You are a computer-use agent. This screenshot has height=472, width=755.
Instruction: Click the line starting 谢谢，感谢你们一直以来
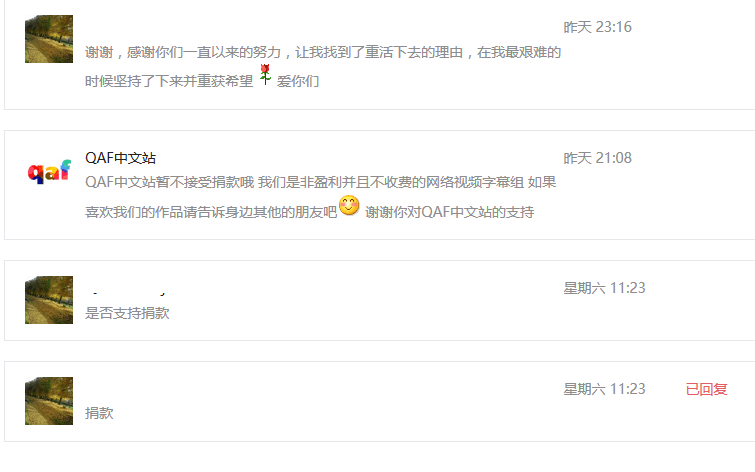pyautogui.click(x=323, y=52)
